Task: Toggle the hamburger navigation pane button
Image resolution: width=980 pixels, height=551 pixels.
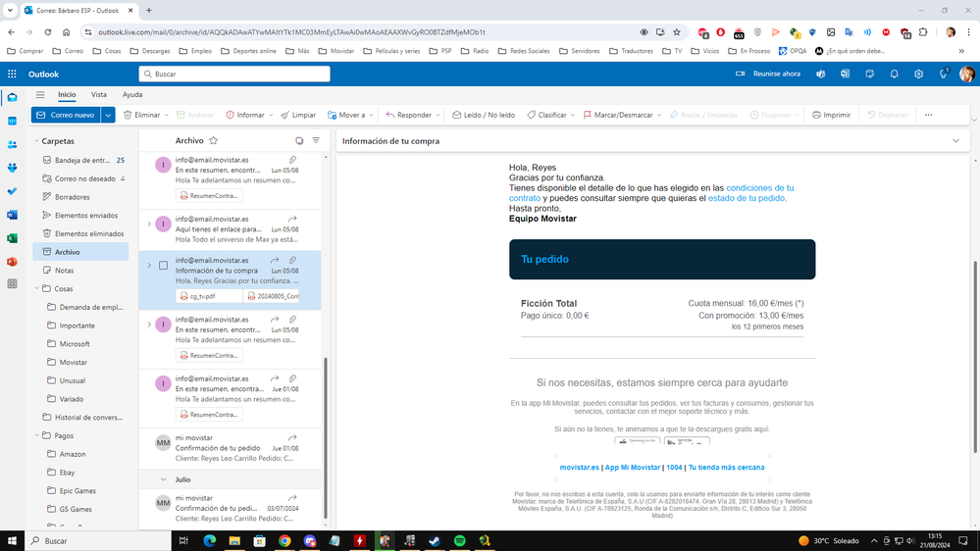Action: click(x=40, y=95)
